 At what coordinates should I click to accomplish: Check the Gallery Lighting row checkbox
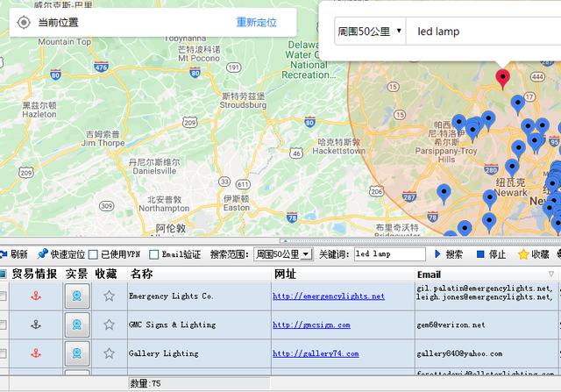(x=3, y=353)
